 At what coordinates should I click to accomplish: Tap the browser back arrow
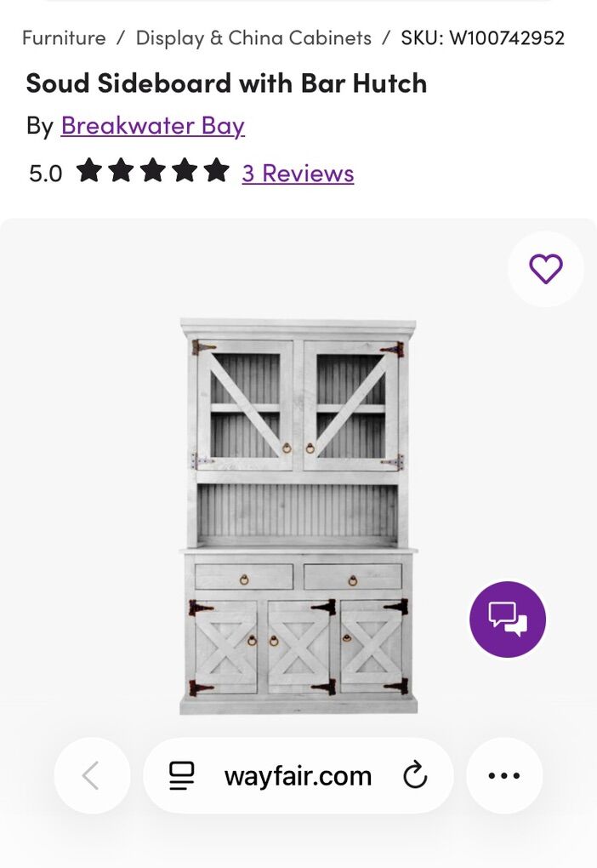[x=92, y=775]
